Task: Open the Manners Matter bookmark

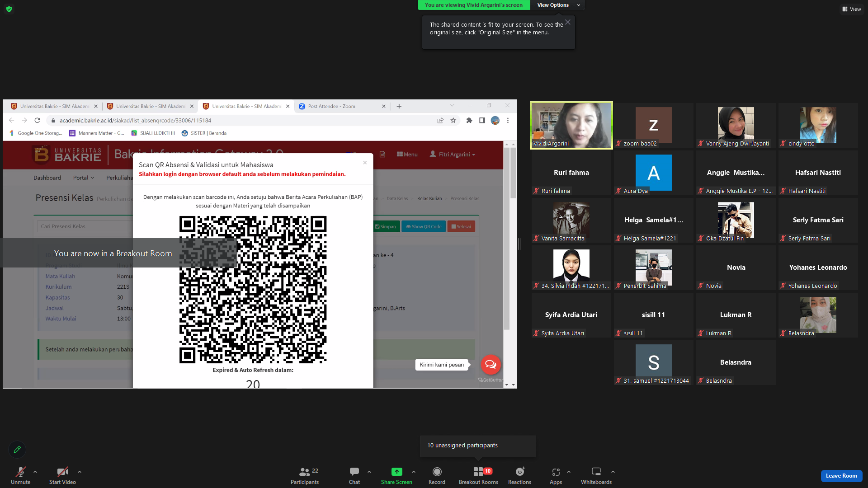Action: coord(97,133)
